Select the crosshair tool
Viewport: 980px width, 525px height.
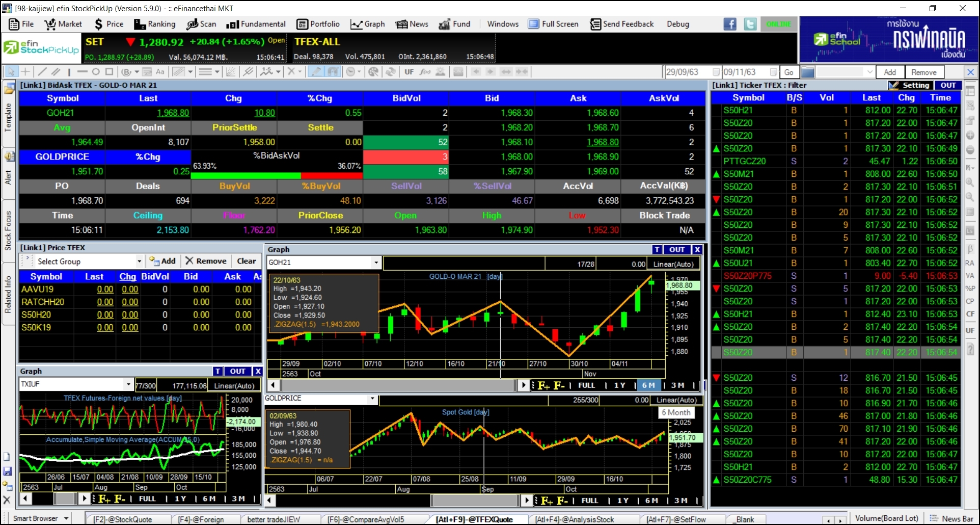[25, 72]
